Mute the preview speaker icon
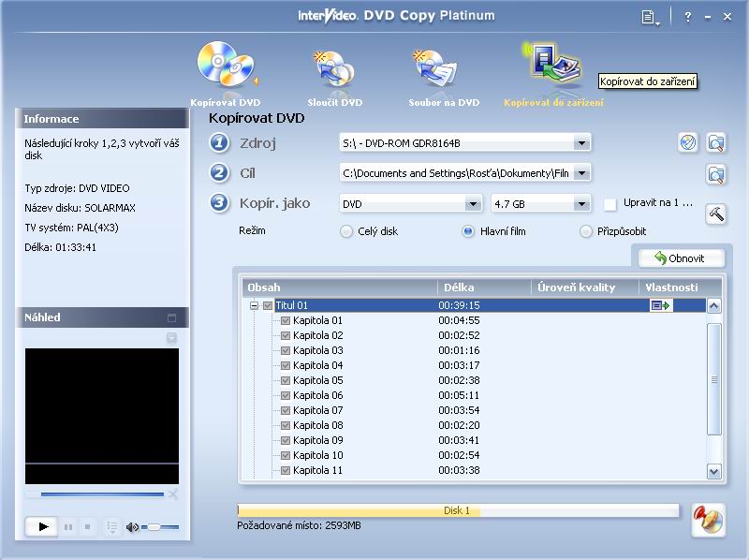The image size is (749, 560). coord(132,527)
